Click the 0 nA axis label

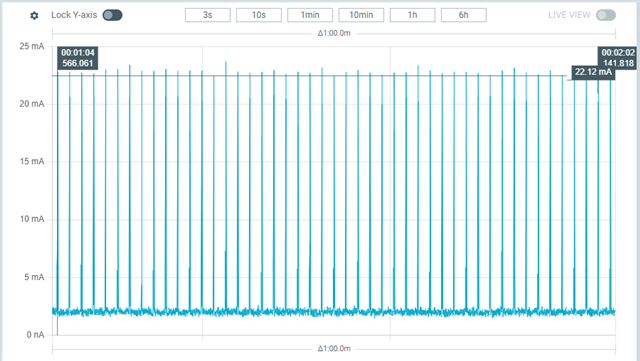coord(35,335)
